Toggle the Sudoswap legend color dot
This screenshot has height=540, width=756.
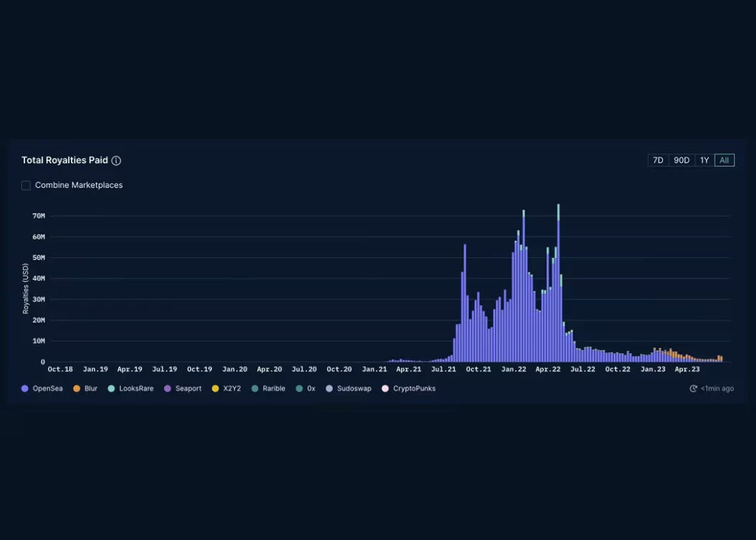329,389
